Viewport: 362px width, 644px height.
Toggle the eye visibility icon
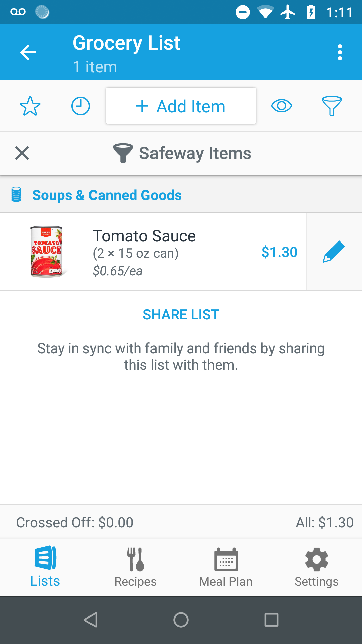[x=281, y=106]
